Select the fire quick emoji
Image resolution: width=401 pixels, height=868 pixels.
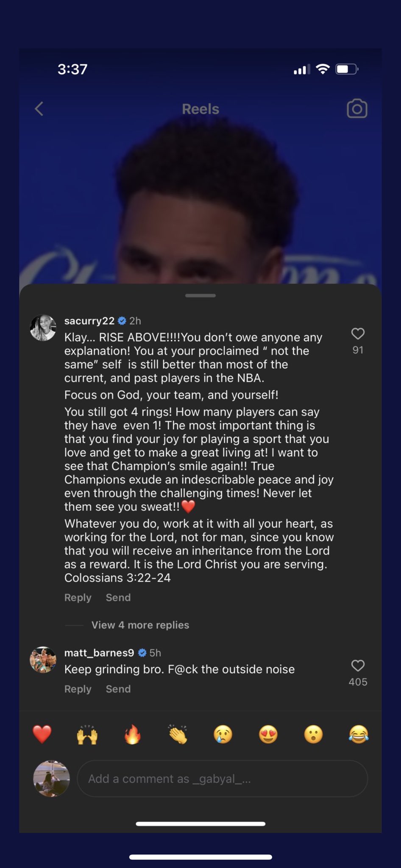[133, 734]
